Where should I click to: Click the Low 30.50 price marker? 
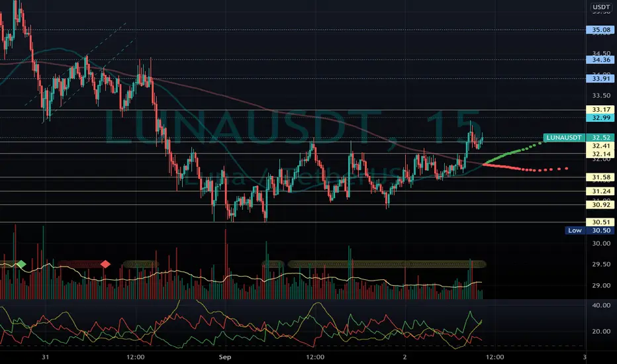[589, 230]
